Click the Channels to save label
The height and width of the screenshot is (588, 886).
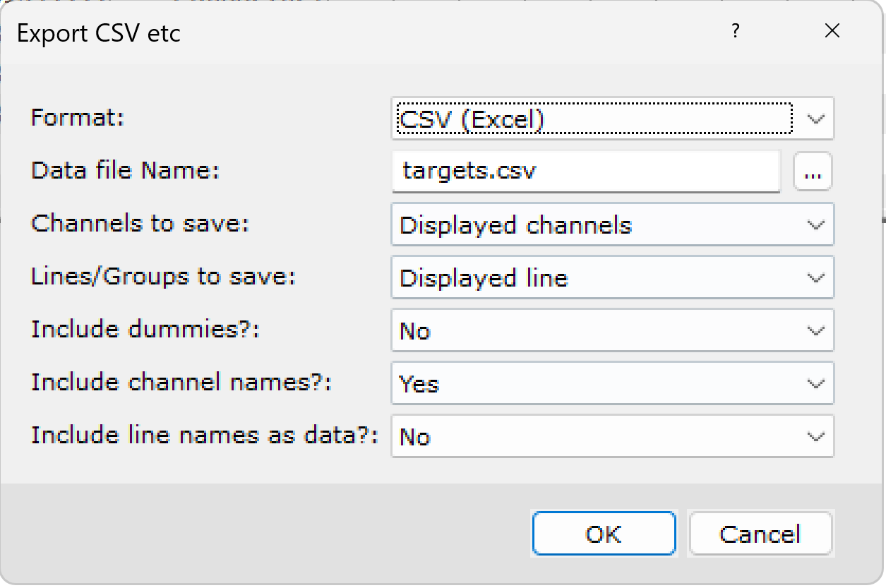(140, 223)
